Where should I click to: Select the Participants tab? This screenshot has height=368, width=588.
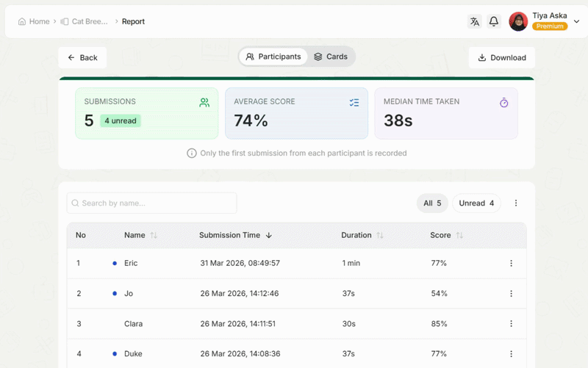[273, 57]
